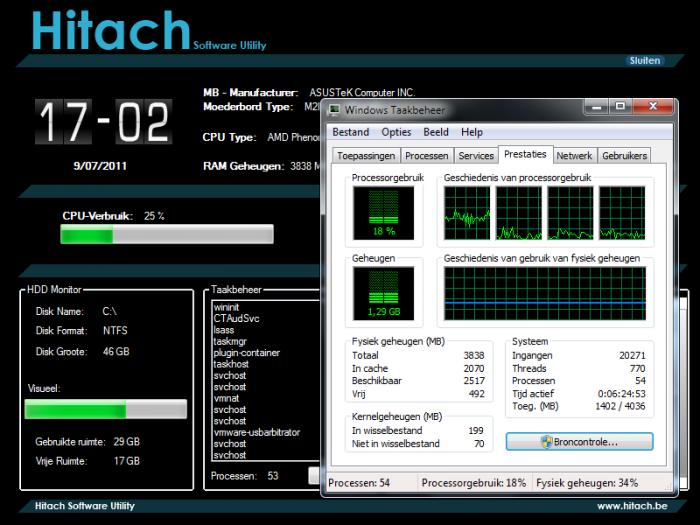This screenshot has width=700, height=525.
Task: Switch to the Processen tab
Action: 427,156
